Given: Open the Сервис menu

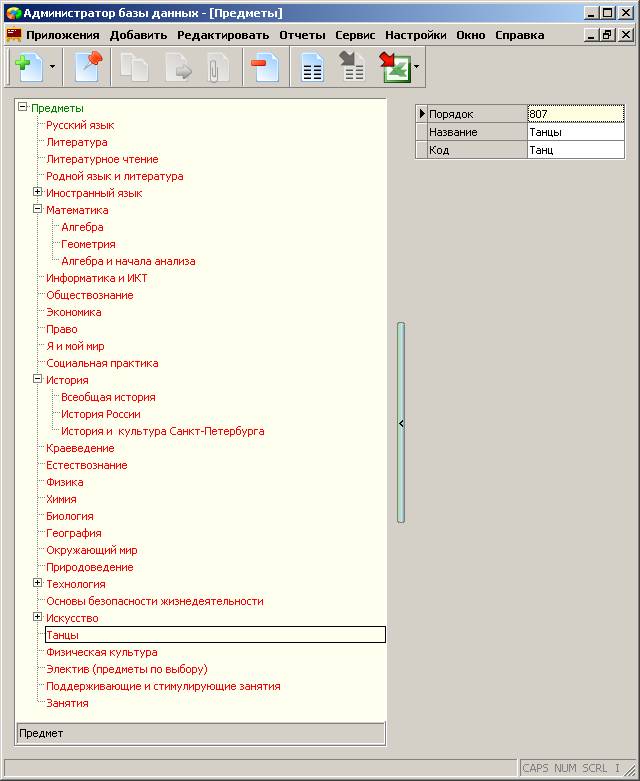Looking at the screenshot, I should pyautogui.click(x=355, y=35).
